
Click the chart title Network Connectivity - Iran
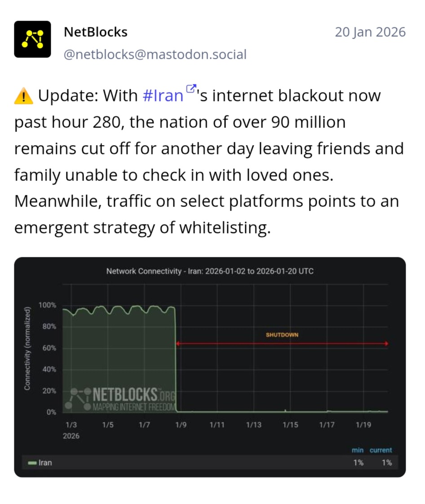(x=210, y=272)
